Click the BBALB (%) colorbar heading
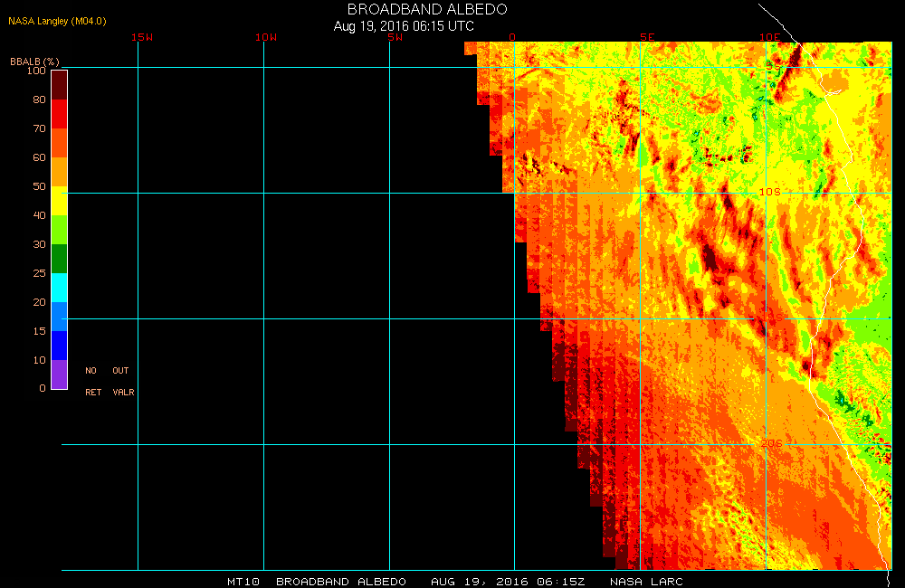Screen dimensions: 905x588 34,61
